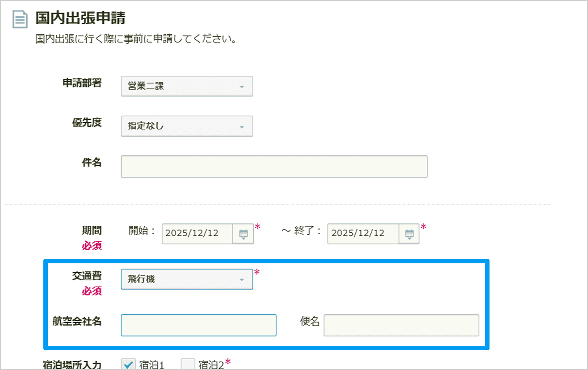
Task: Enable the 宿泊2 checkbox
Action: click(188, 364)
